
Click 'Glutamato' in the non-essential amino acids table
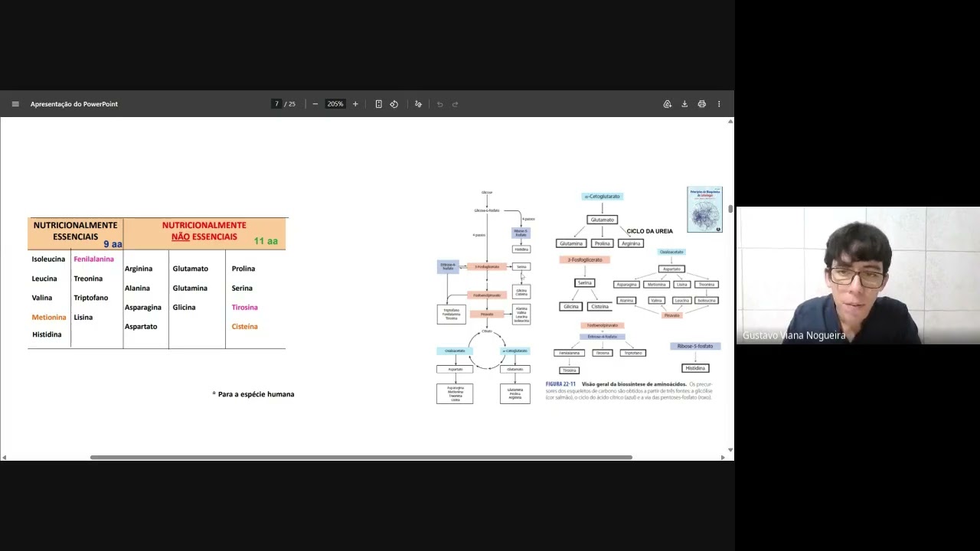[191, 269]
